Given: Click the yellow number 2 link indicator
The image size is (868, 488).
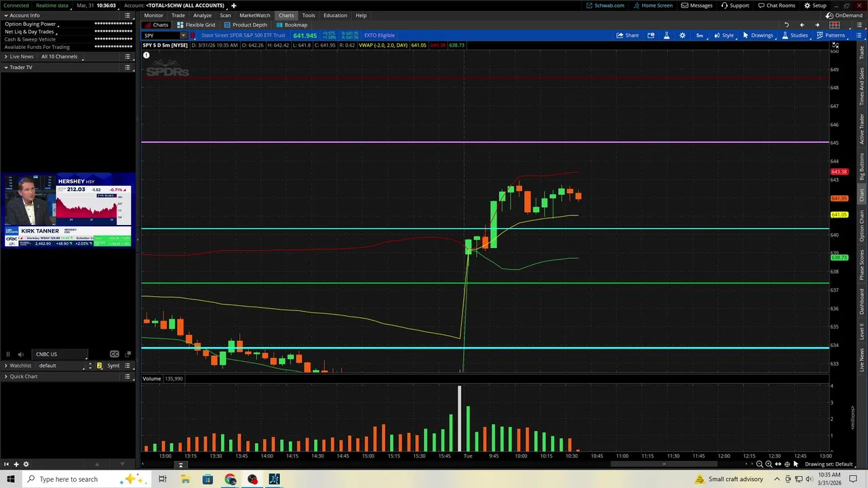Looking at the screenshot, I should 99,365.
